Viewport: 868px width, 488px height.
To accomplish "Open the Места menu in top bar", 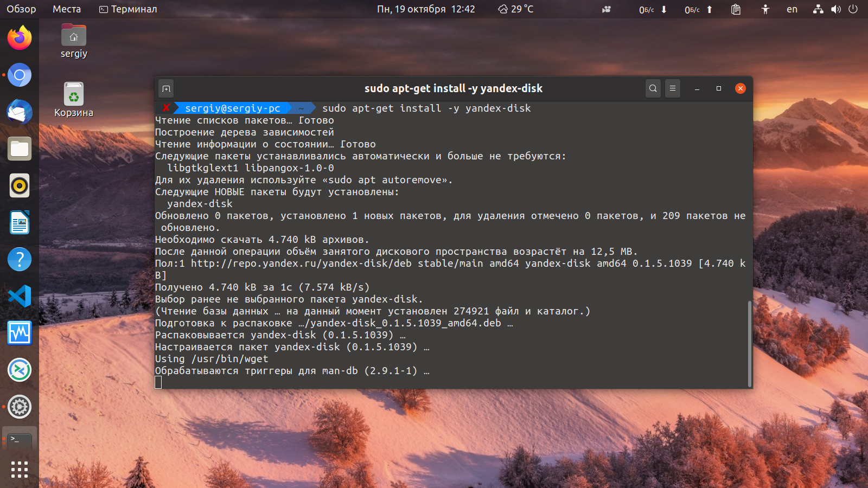I will [x=67, y=9].
